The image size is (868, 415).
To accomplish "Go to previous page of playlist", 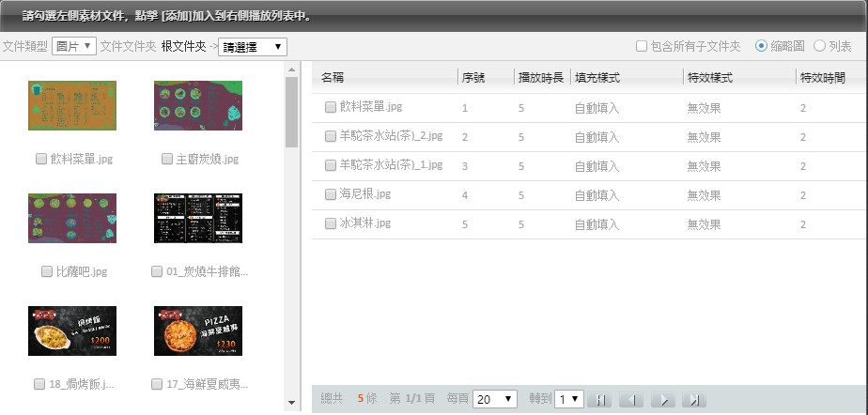I will (x=630, y=400).
